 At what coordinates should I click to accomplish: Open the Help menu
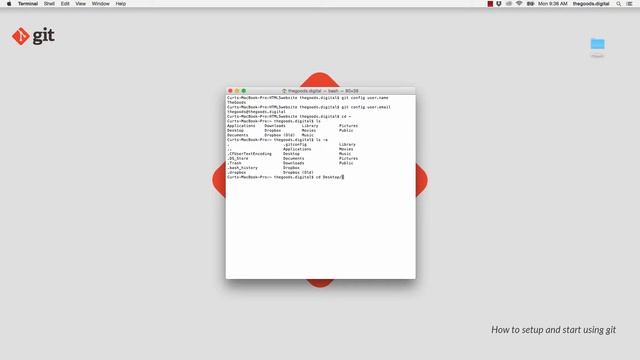coord(120,4)
